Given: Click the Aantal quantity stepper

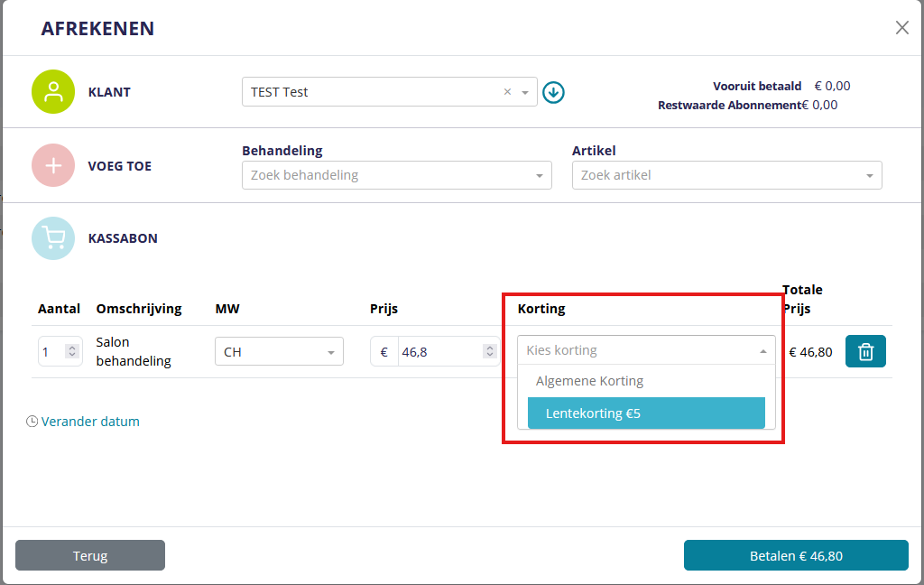Looking at the screenshot, I should tap(72, 352).
